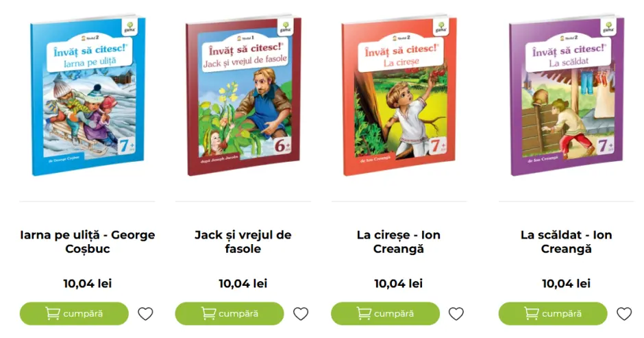644x338 pixels.
Task: Open La cireșe - Ion Creangă title link
Action: click(x=399, y=242)
